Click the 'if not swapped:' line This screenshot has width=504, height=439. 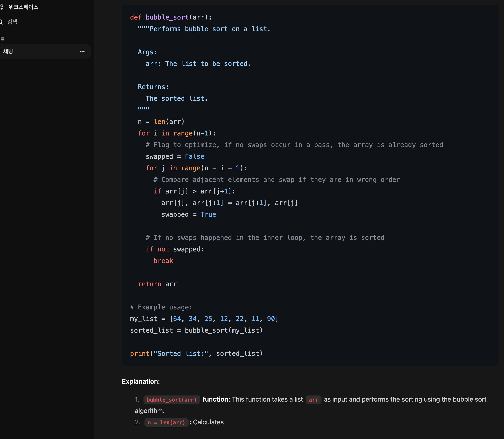click(x=175, y=249)
